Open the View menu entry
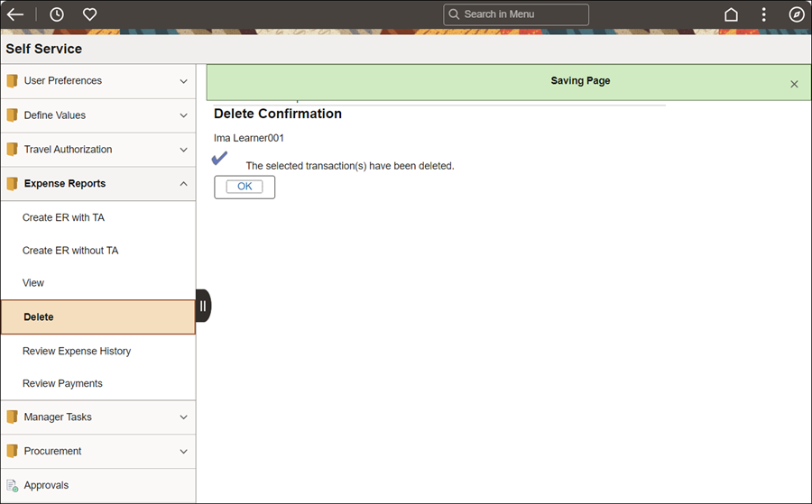This screenshot has width=812, height=504. [97, 282]
